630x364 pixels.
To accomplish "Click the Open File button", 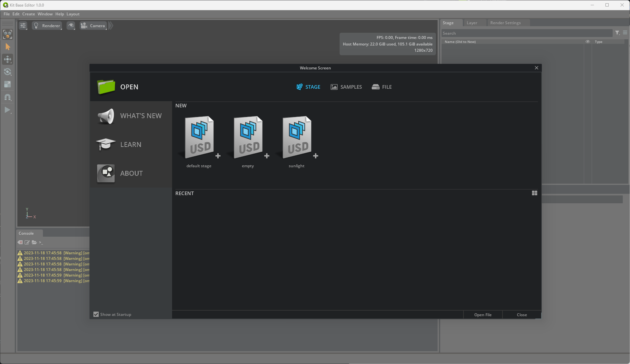I will tap(482, 315).
